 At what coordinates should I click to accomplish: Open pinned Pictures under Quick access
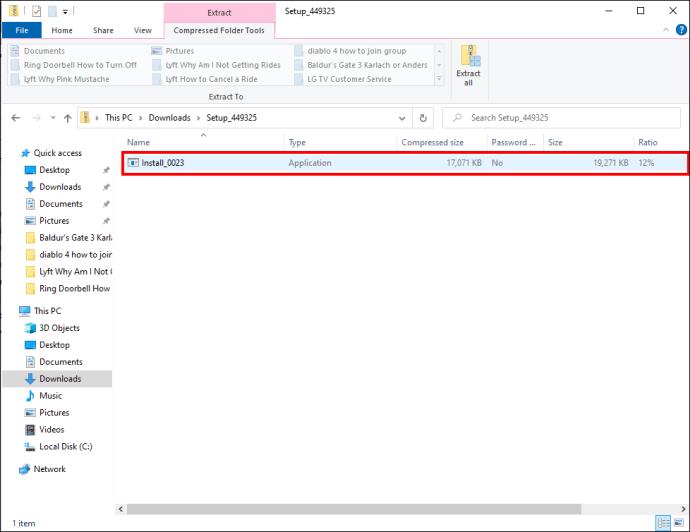[54, 221]
